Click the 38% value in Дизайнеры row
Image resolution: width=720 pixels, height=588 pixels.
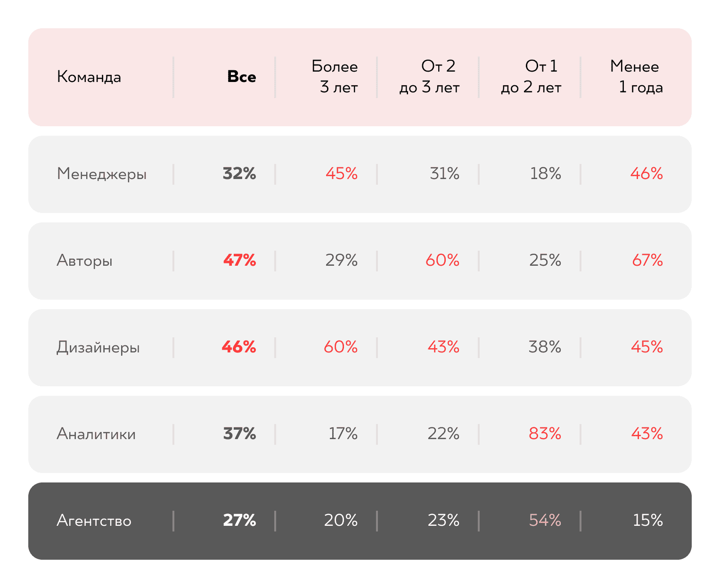(x=545, y=347)
